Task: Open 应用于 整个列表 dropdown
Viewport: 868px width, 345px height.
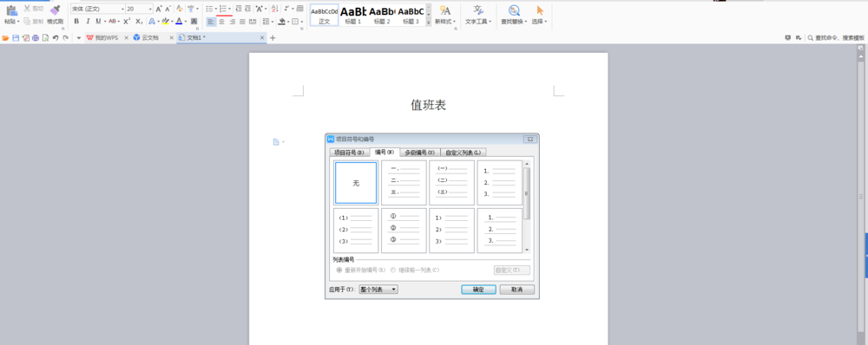Action: 378,290
